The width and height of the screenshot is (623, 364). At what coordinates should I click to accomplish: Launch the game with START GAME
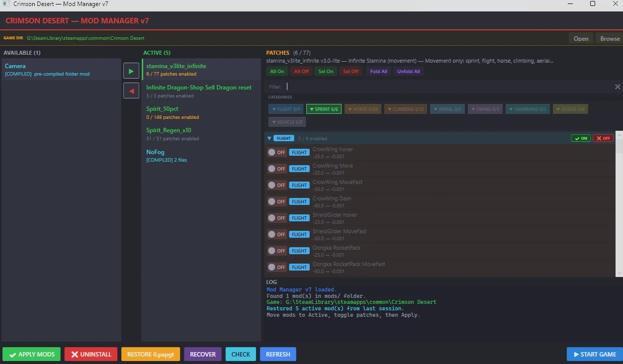[595, 354]
